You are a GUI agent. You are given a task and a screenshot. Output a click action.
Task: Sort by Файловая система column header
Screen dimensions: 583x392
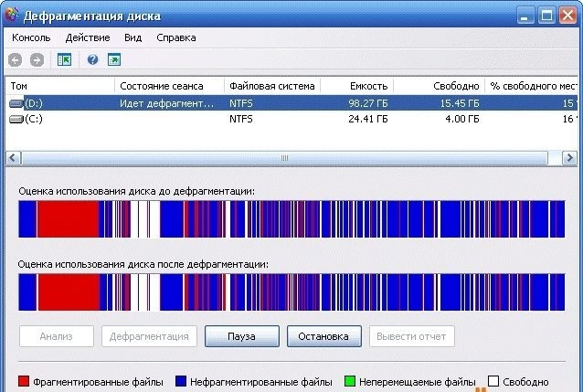272,86
